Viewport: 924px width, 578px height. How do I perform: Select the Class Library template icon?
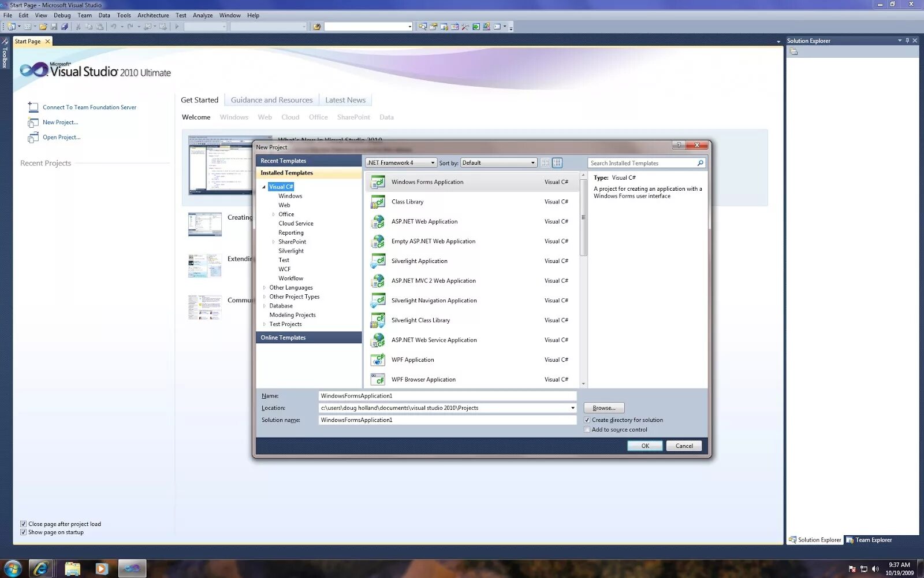(378, 202)
